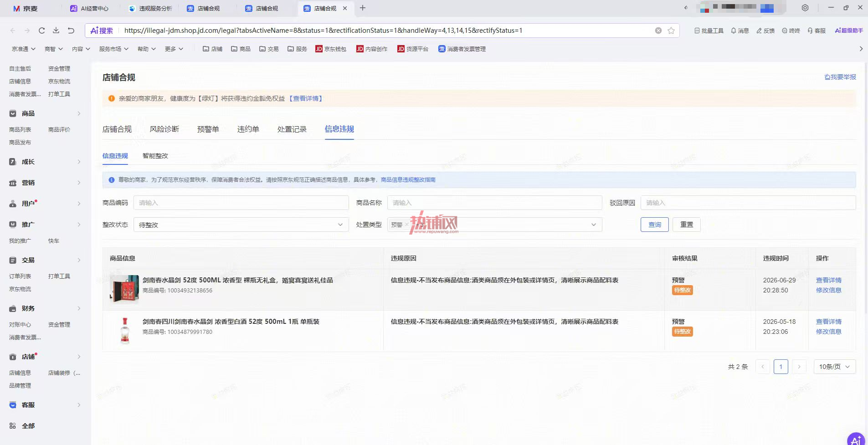Viewport: 868px width, 445px height.
Task: Expand the 服务市场 dropdown menu
Action: [114, 49]
